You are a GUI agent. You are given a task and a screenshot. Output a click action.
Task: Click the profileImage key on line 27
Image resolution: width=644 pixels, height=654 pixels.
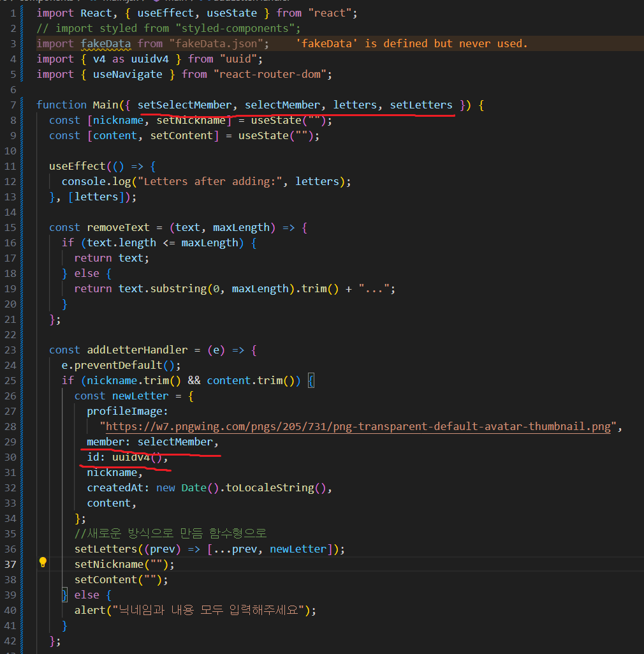[124, 412]
